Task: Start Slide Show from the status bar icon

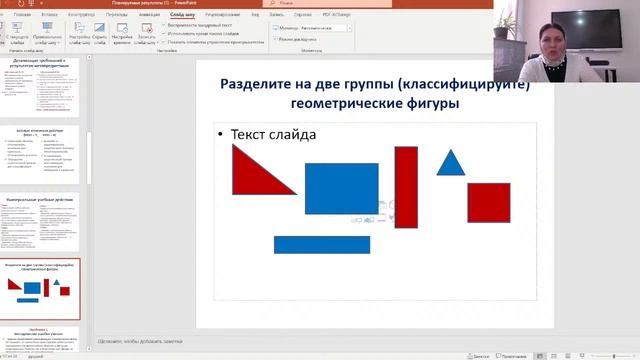Action: (582, 356)
